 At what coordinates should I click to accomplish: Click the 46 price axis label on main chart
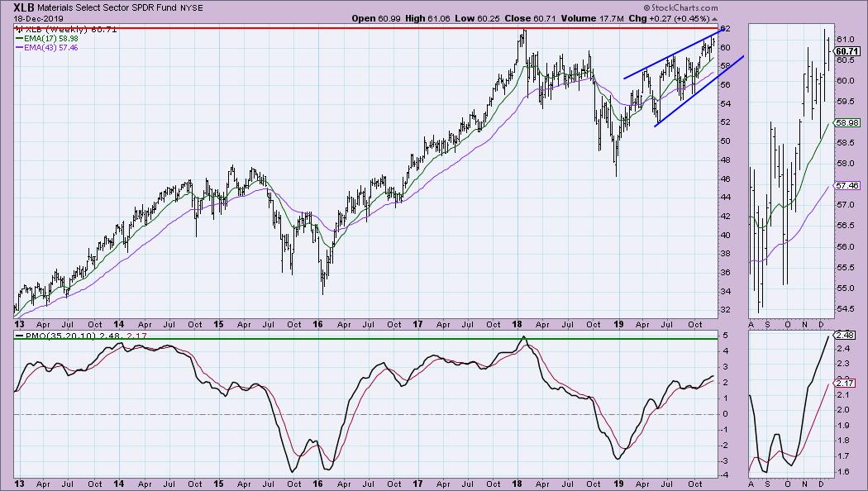[725, 179]
